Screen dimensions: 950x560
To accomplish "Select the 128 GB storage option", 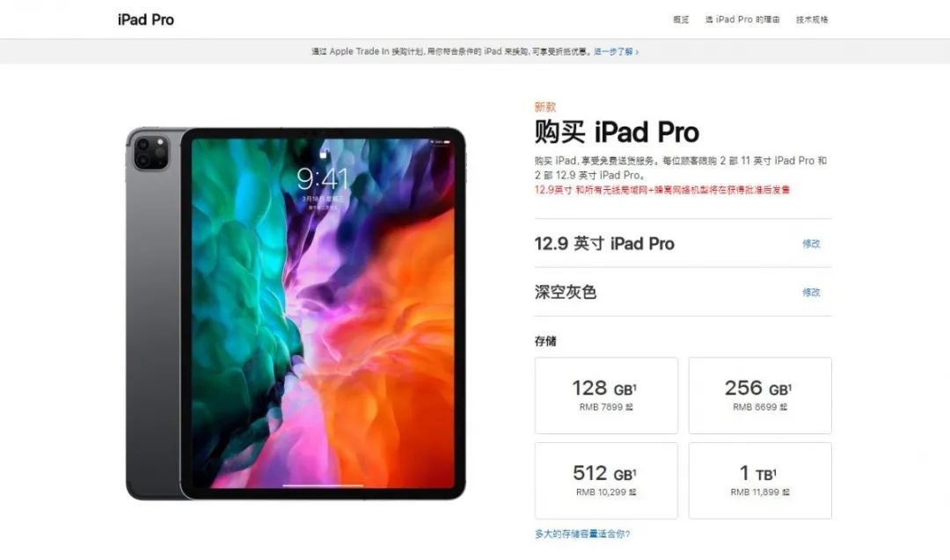I will coord(606,396).
